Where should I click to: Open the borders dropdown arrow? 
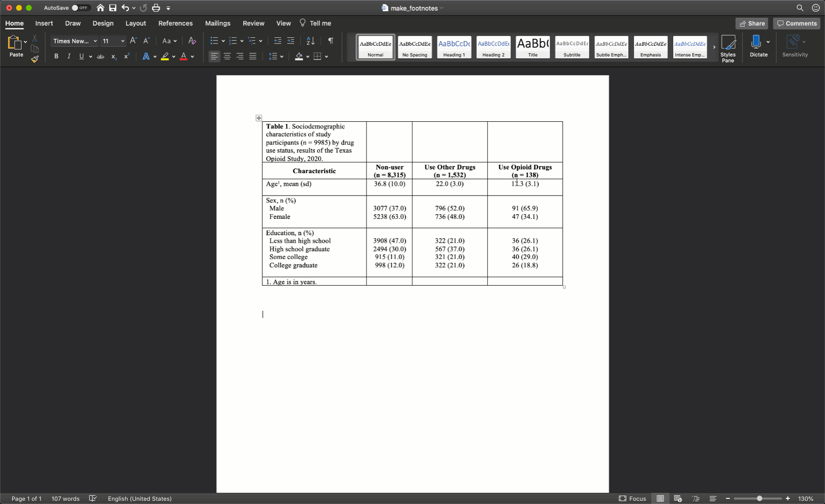click(x=326, y=56)
